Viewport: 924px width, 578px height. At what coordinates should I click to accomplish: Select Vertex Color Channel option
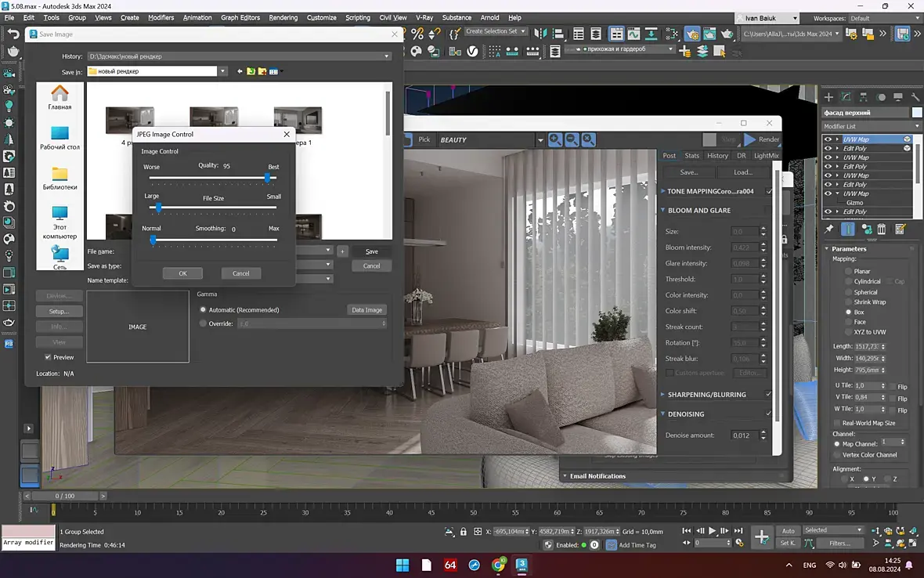[x=837, y=455]
